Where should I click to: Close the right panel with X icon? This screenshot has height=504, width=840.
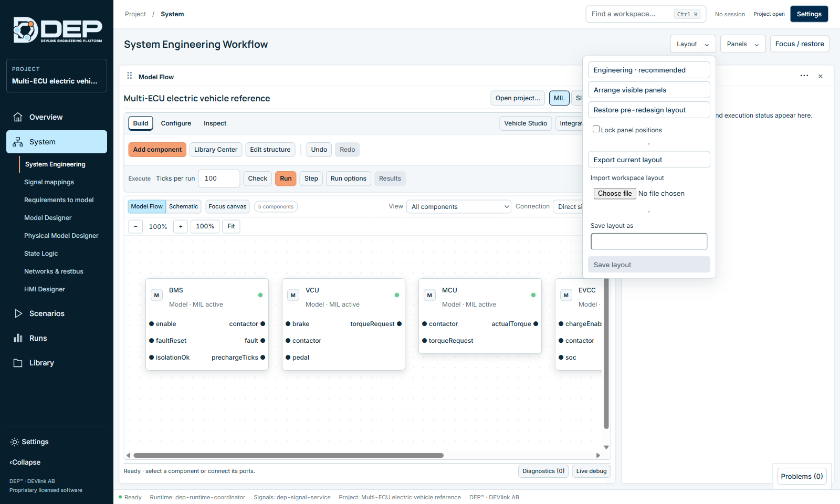click(x=821, y=76)
